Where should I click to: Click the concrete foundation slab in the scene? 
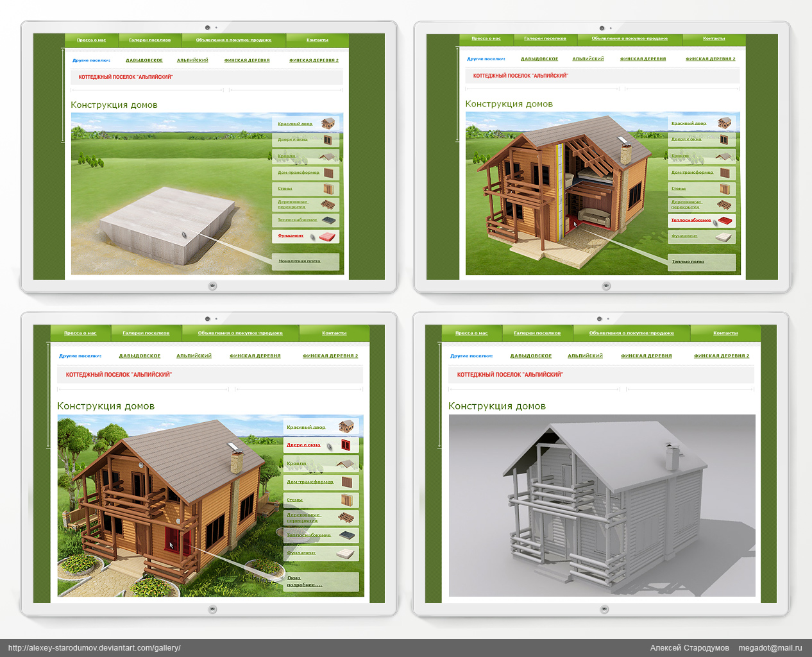(x=169, y=225)
